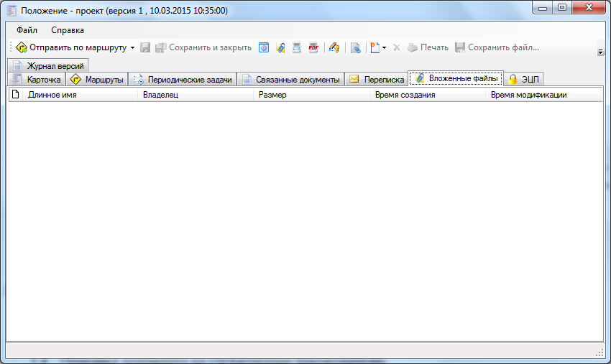The width and height of the screenshot is (611, 364).
Task: Switch to Переписка tab
Action: tap(377, 80)
